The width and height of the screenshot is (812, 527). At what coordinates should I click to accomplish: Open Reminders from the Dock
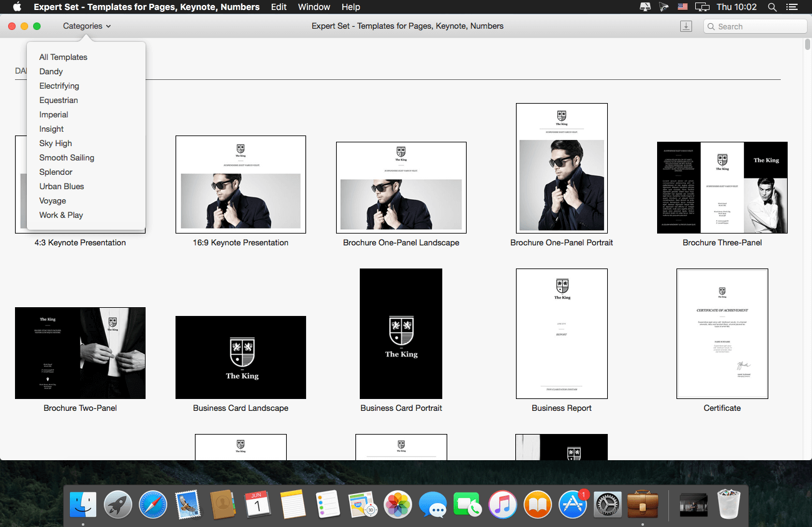tap(328, 505)
